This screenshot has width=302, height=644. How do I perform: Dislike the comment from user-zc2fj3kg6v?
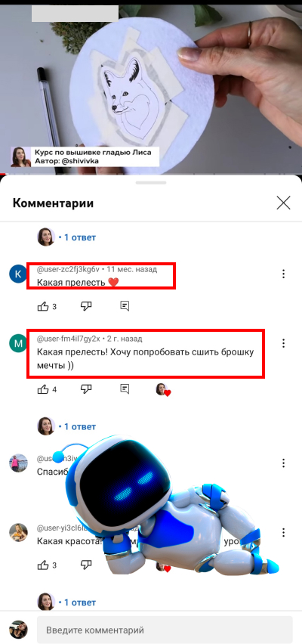(x=86, y=306)
